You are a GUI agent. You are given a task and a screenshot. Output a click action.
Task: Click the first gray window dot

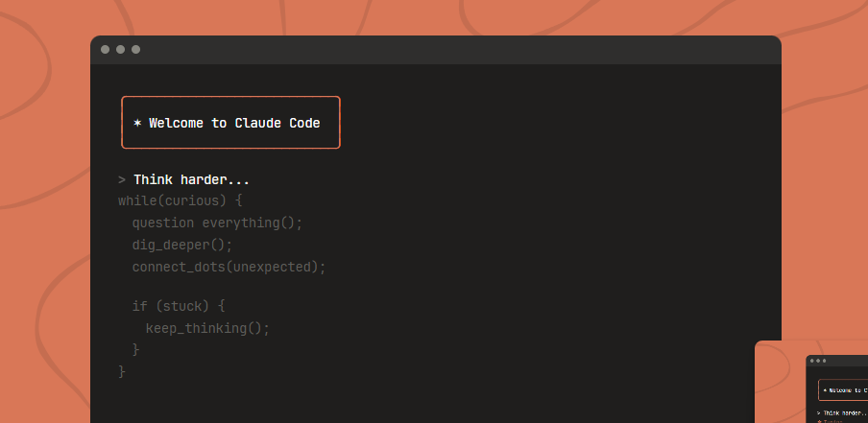[x=105, y=49]
